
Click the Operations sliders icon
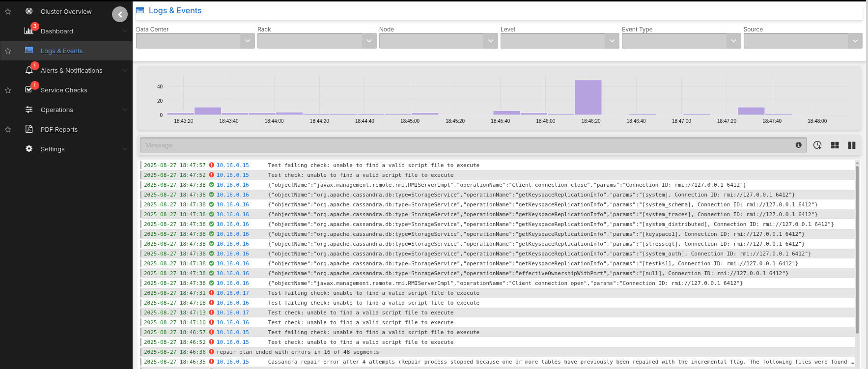(x=29, y=110)
